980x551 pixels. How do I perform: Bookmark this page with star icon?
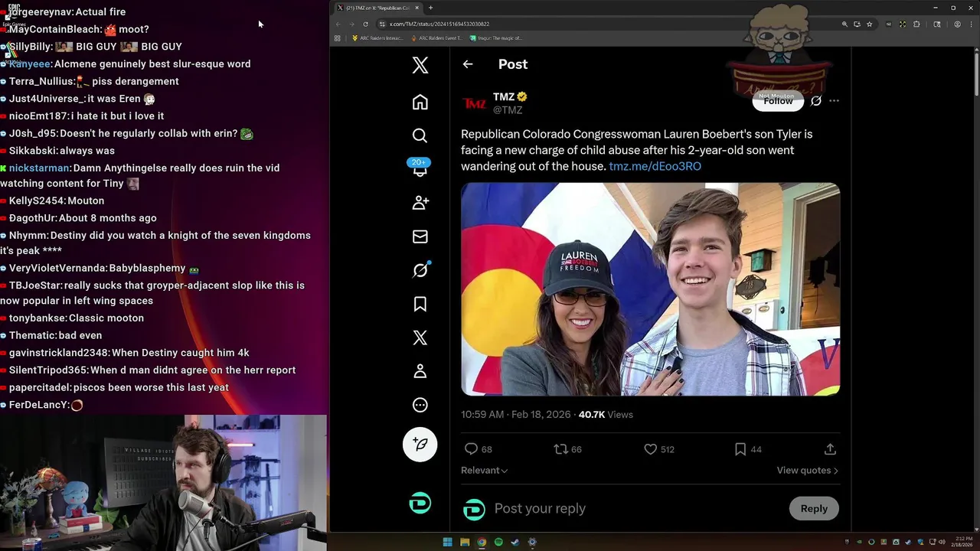tap(869, 24)
